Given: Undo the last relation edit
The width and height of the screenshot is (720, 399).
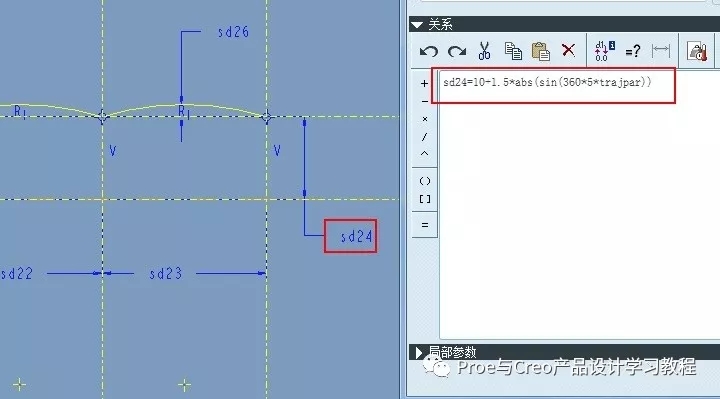Looking at the screenshot, I should pyautogui.click(x=428, y=51).
